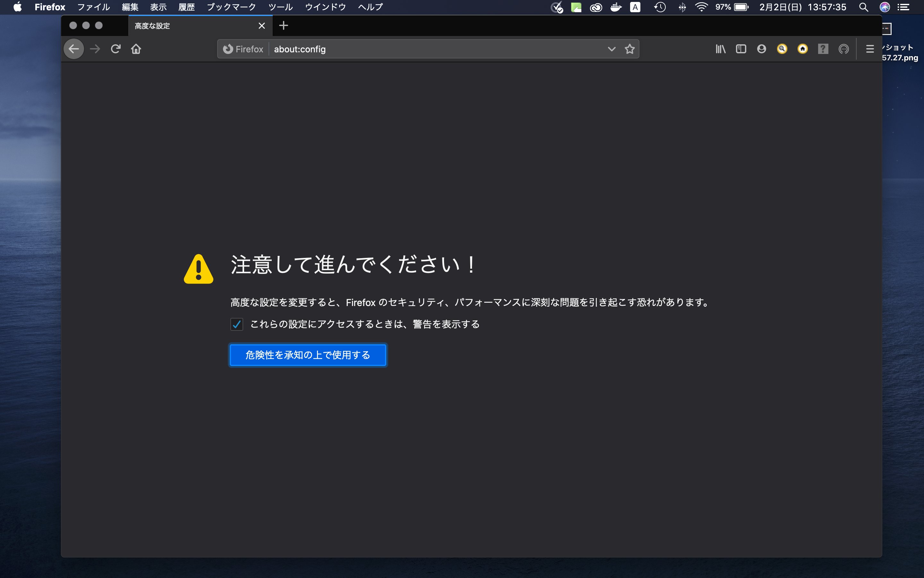Click the Docker whale menu bar icon
The image size is (924, 578).
point(615,7)
